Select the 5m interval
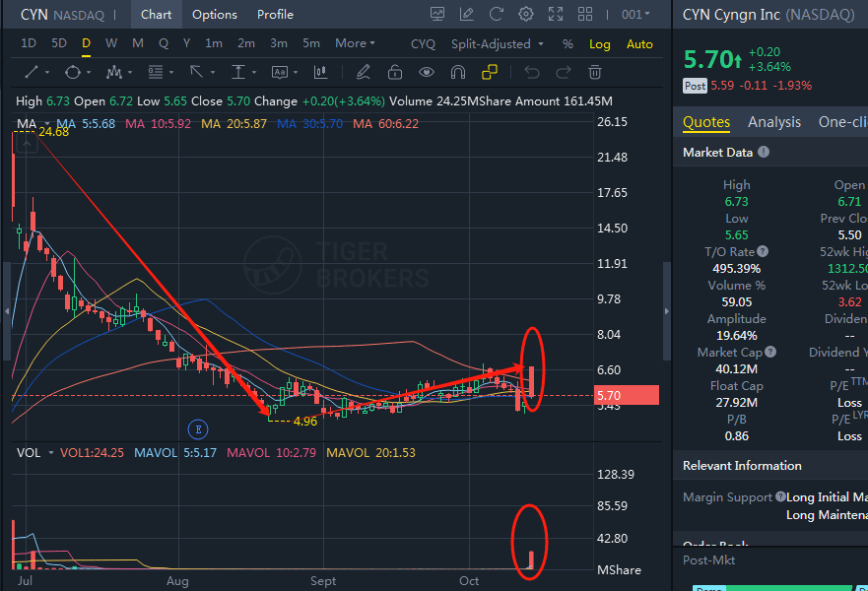Screen dimensions: 868x591 [311, 43]
